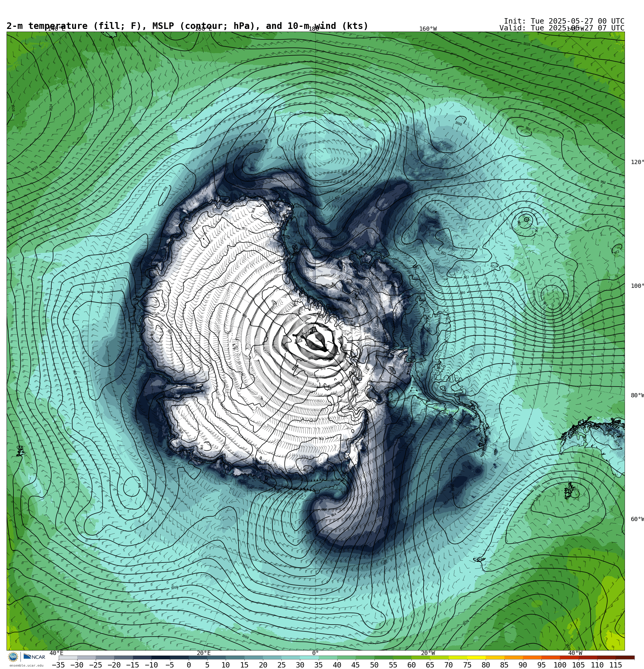Click the 'Valid' time text line
This screenshot has width=644, height=669.
click(562, 28)
